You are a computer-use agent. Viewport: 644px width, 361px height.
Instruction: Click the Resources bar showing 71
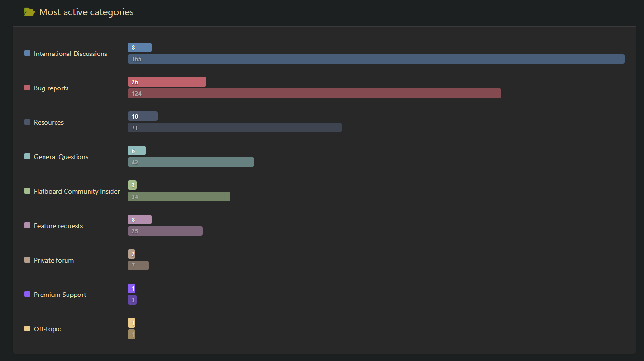point(234,128)
